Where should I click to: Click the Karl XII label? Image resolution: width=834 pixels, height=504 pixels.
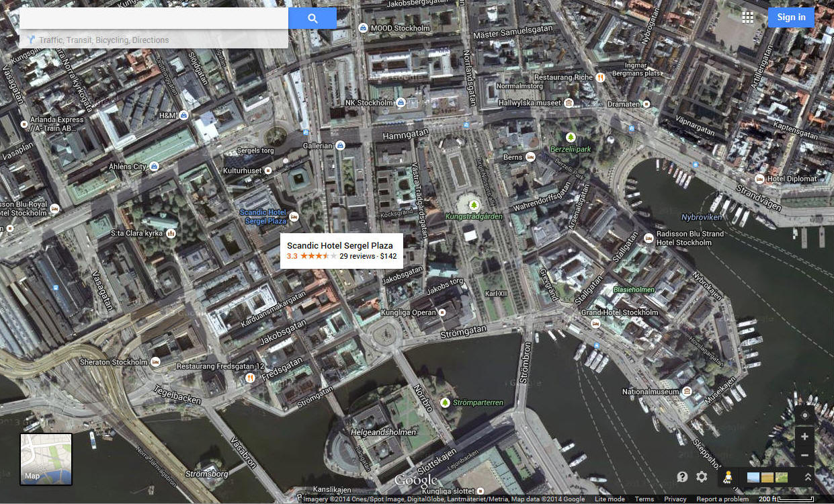coord(495,294)
